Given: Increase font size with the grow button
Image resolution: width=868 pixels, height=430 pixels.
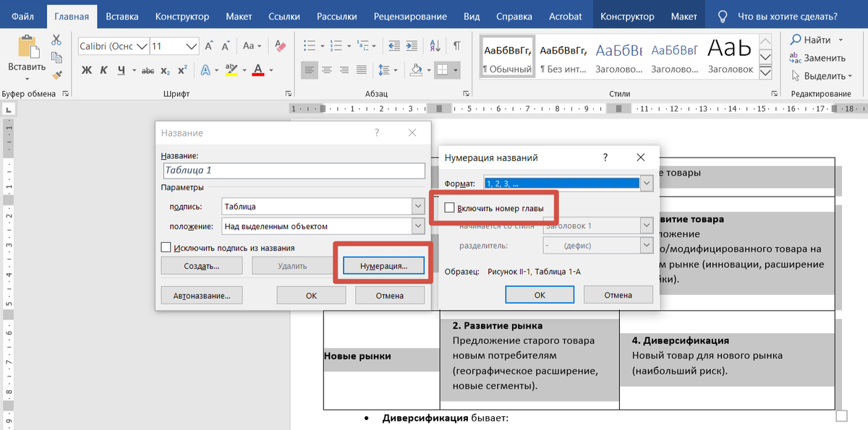Looking at the screenshot, I should pyautogui.click(x=209, y=46).
